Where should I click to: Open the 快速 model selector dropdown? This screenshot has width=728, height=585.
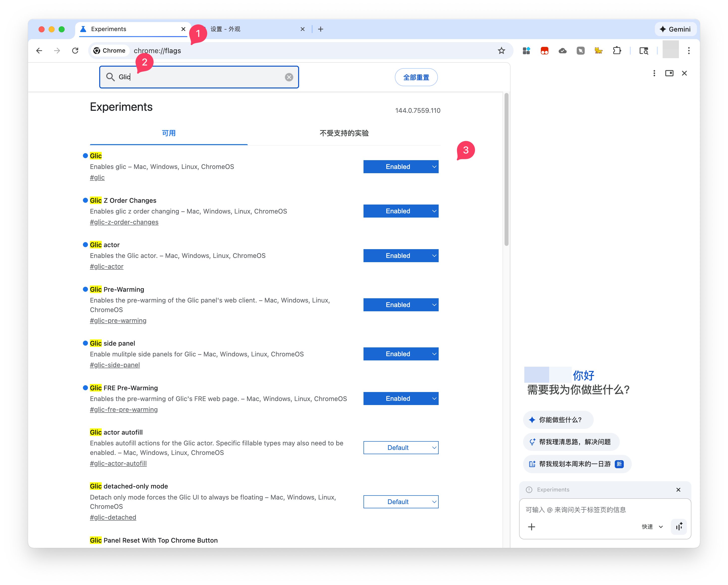[652, 527]
